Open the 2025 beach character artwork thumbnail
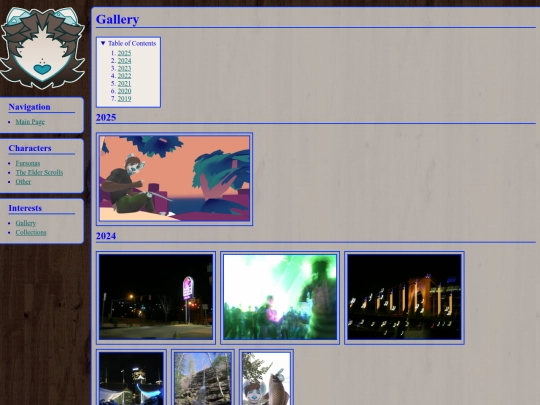The width and height of the screenshot is (540, 405). (x=175, y=179)
